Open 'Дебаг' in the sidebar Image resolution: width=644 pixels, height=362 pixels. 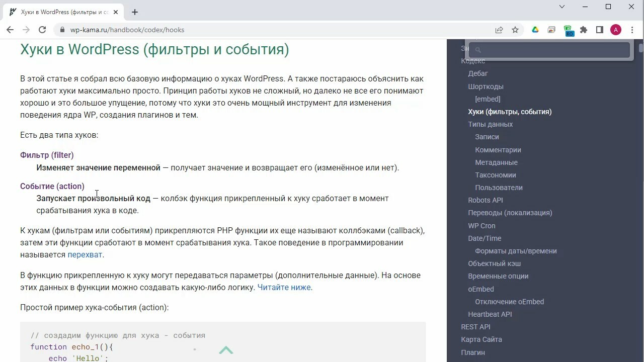[x=478, y=73]
